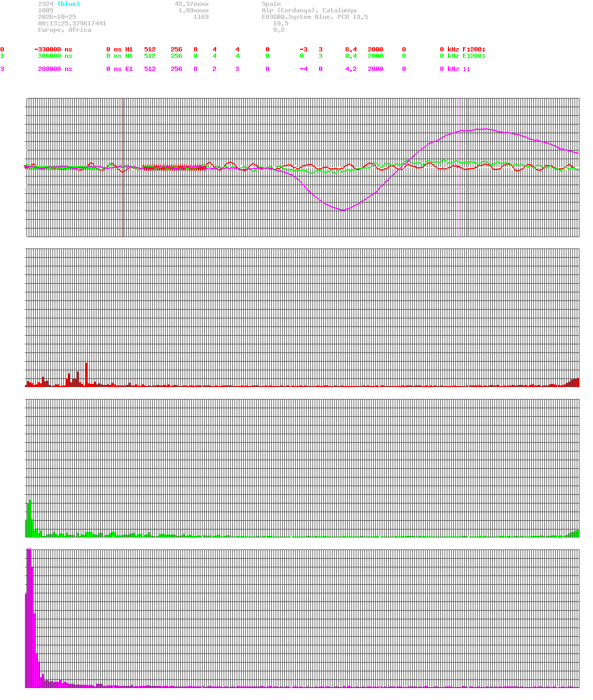Select the value '1805' in the header

coord(45,10)
